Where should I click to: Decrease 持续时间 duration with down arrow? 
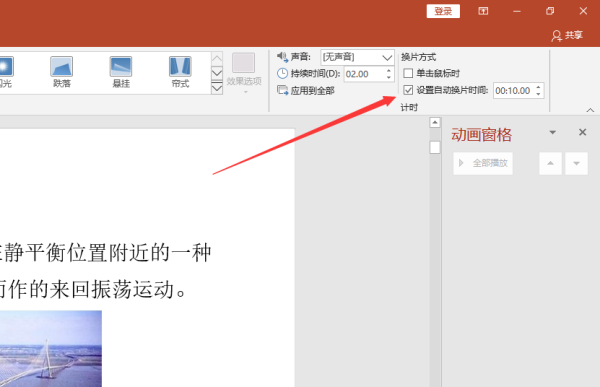pyautogui.click(x=389, y=77)
